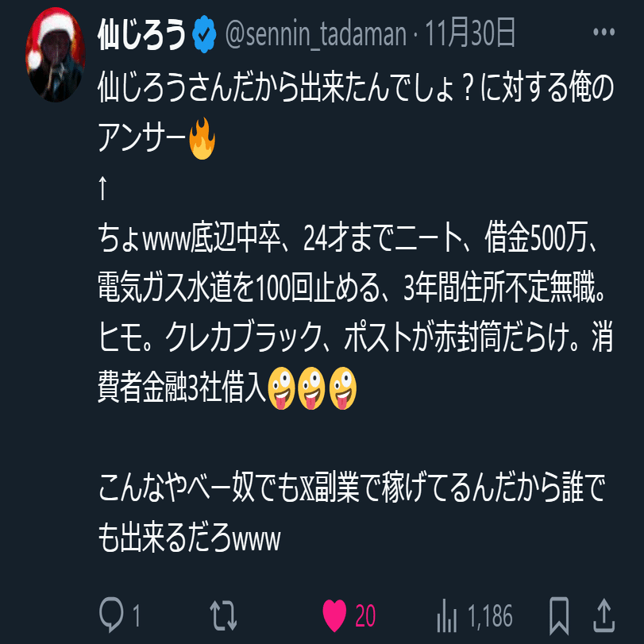Open the @sennin_tadaman handle link
This screenshot has height=644, width=644.
click(315, 34)
